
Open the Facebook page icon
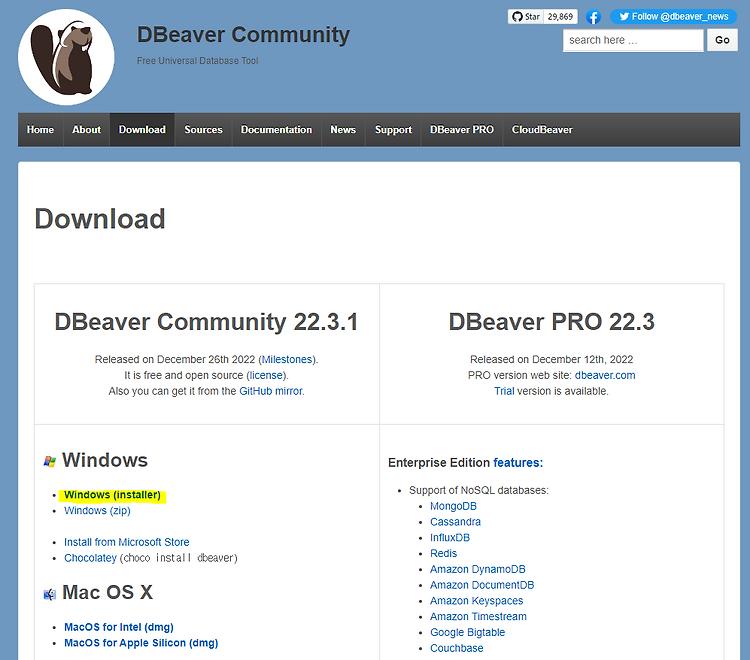pos(593,17)
